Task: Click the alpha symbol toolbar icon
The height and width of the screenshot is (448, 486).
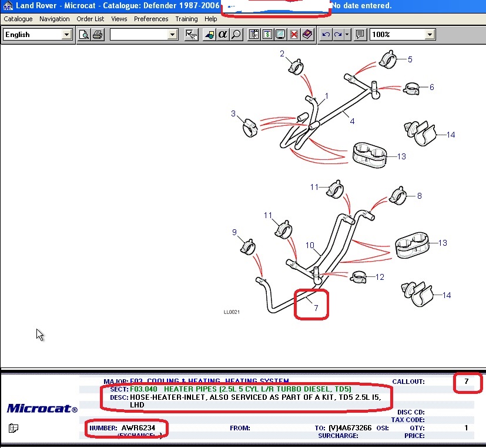Action: 223,35
